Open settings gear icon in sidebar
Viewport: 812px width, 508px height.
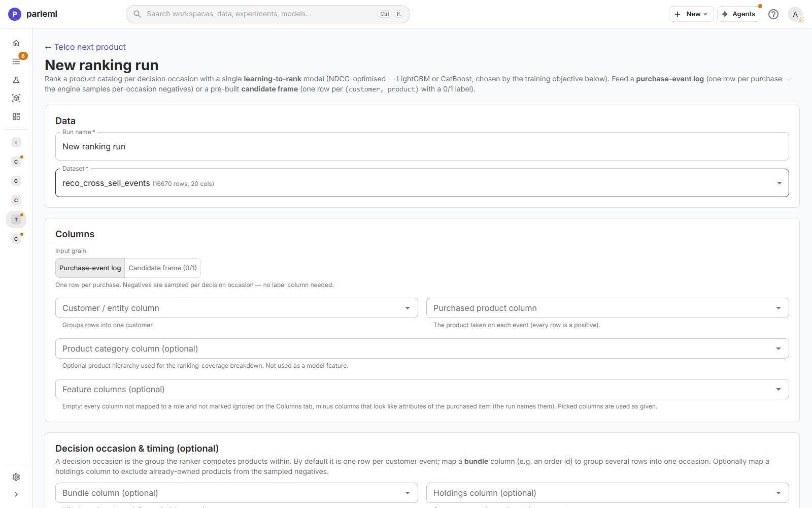pyautogui.click(x=16, y=477)
